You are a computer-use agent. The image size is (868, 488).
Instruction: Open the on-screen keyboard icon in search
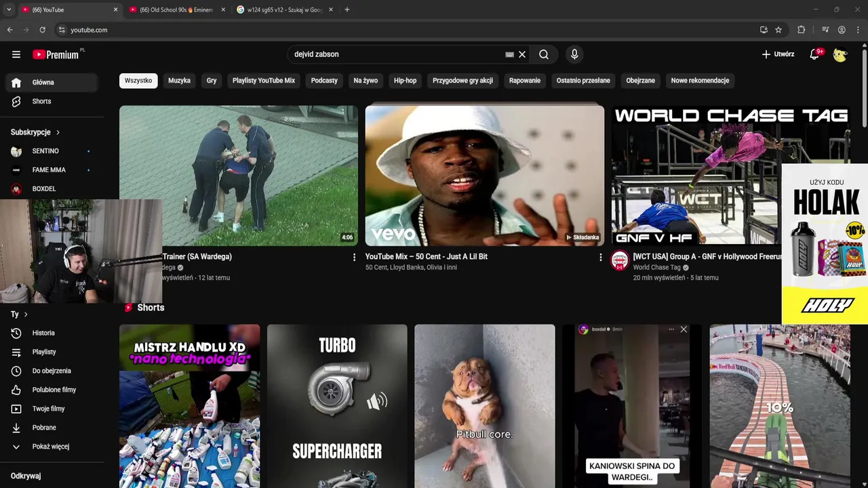click(510, 54)
